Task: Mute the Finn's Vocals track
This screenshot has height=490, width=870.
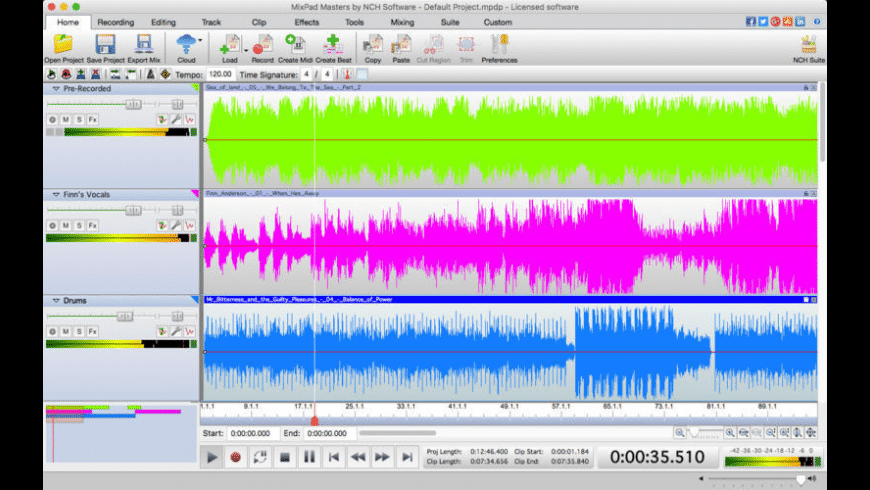Action: coord(65,225)
